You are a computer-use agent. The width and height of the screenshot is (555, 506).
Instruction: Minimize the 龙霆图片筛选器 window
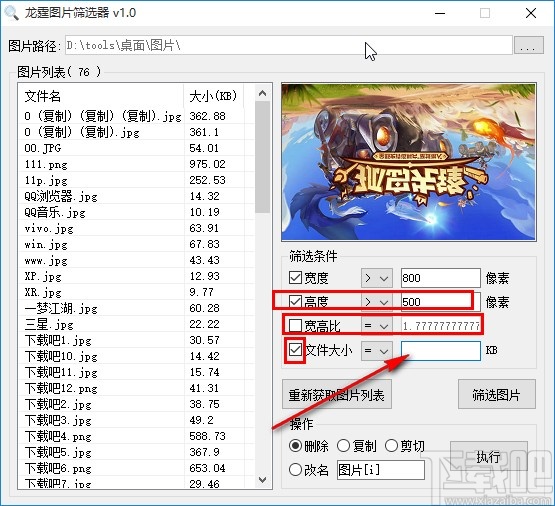point(440,13)
